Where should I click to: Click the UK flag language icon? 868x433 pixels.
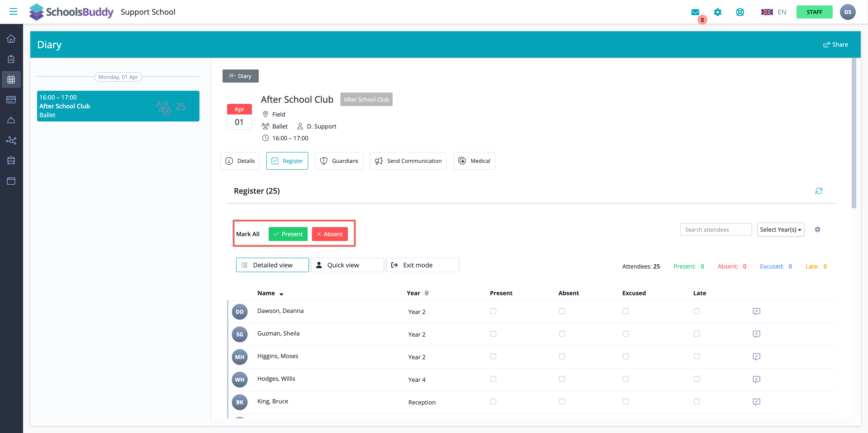767,12
